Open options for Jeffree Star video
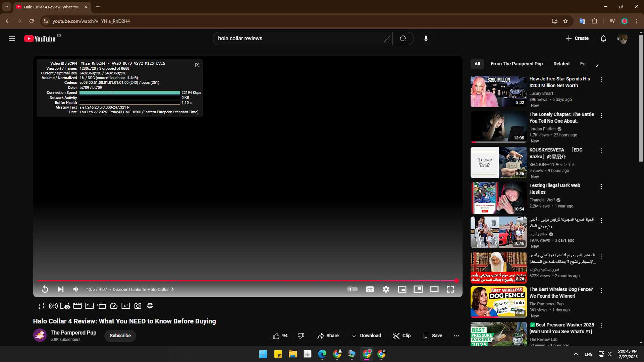Screen dimensions: 644x362 coord(601,80)
